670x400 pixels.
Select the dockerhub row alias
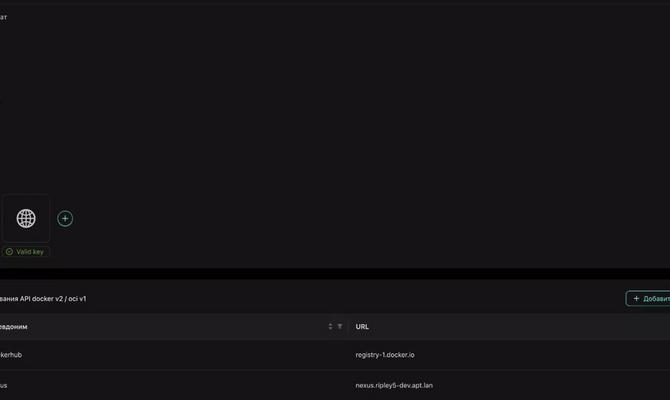tap(11, 355)
